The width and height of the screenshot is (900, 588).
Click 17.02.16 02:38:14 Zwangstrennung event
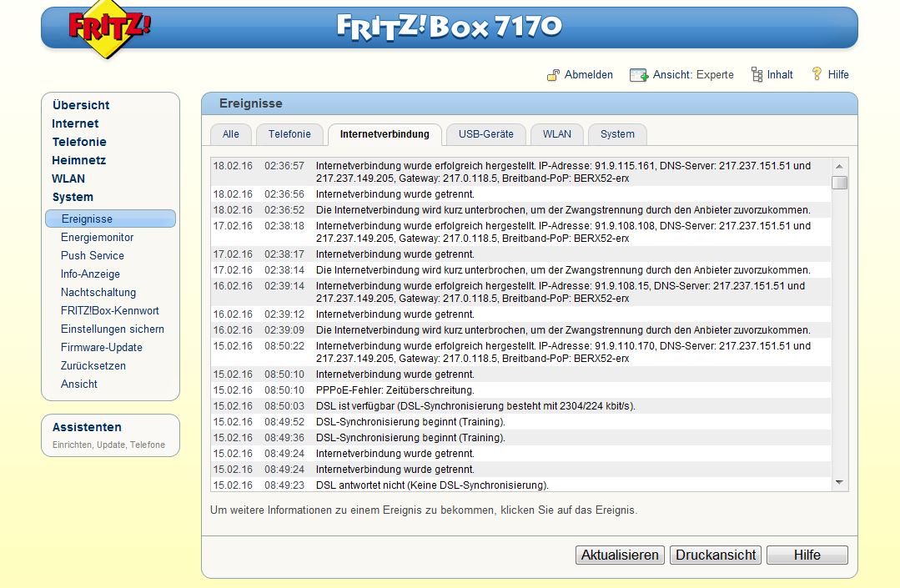521,270
